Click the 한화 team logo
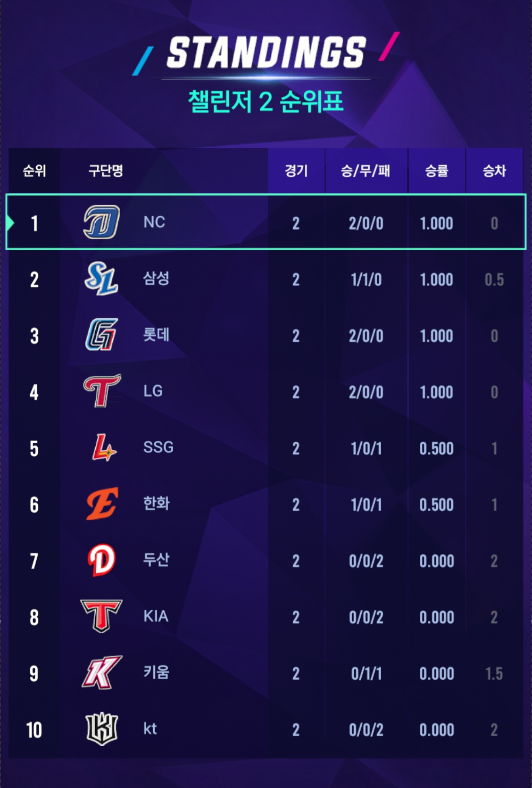 102,504
